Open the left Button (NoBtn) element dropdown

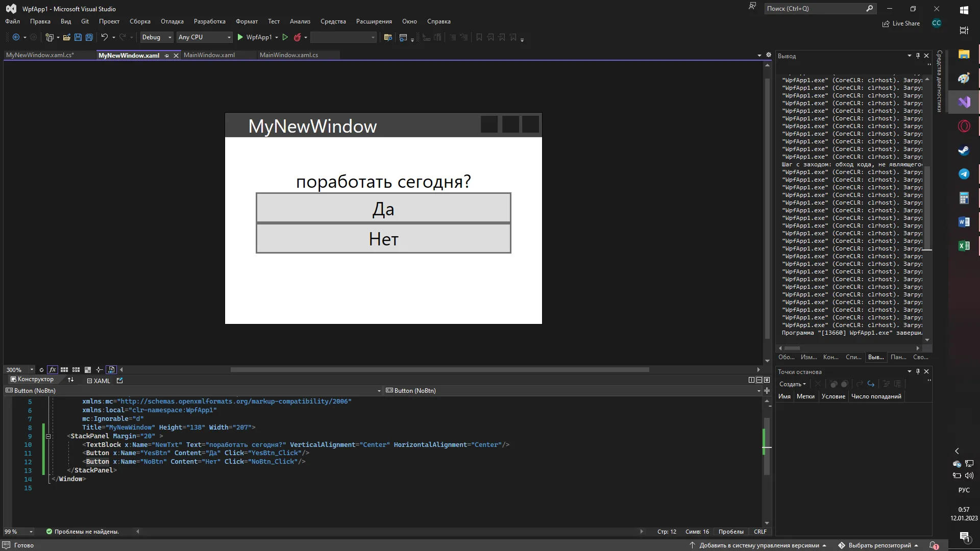point(379,391)
